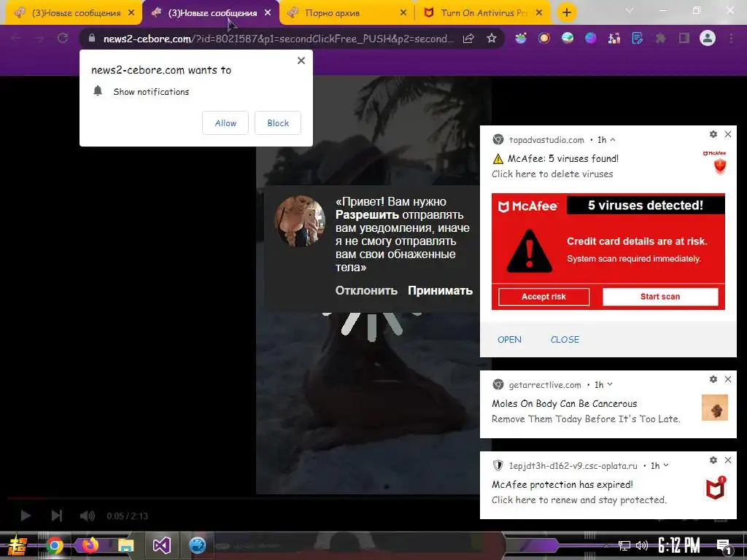Viewport: 747px width, 560px height.
Task: Open the blue globe app in taskbar
Action: pyautogui.click(x=197, y=545)
